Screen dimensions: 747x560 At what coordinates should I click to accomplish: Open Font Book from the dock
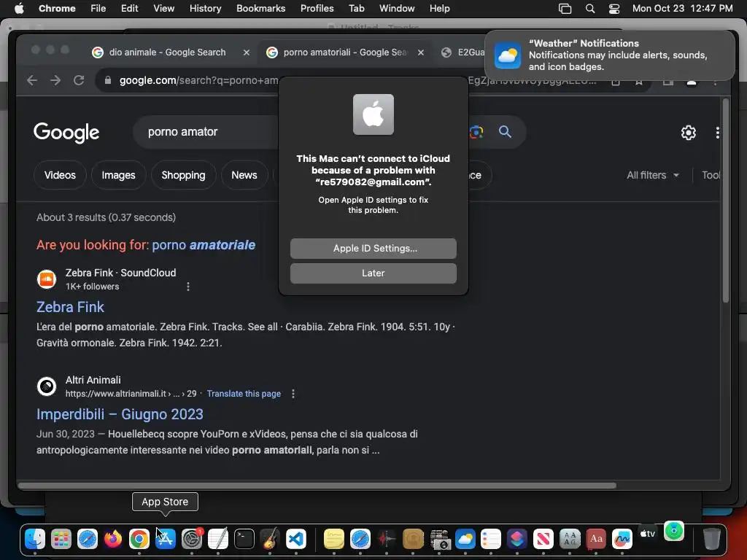[570, 539]
